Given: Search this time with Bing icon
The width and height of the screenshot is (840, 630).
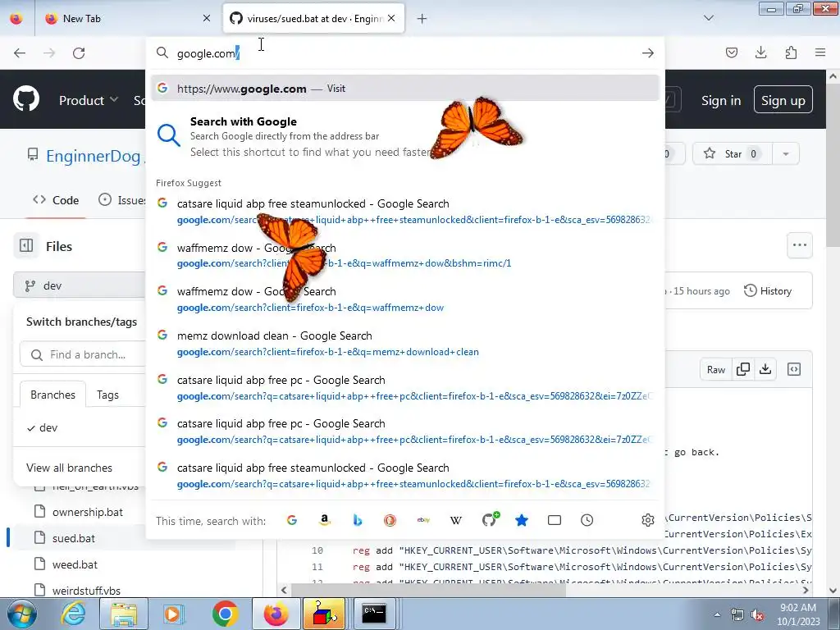Looking at the screenshot, I should tap(358, 520).
